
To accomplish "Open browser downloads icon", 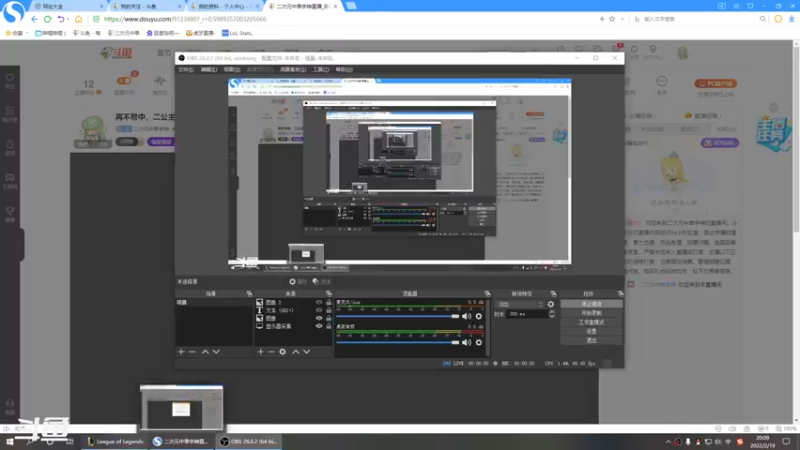I will [x=791, y=19].
